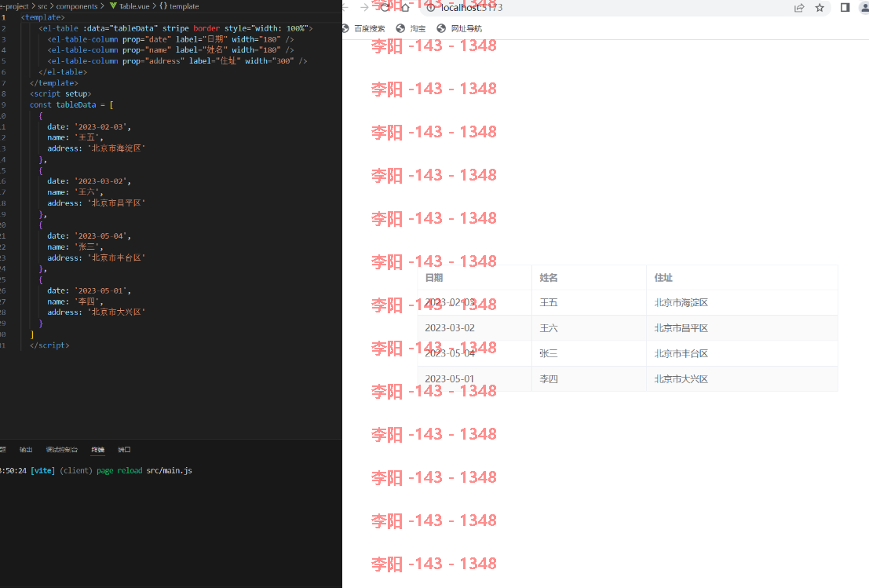869x588 pixels.
Task: Click address cell 北京市昌平区 in table
Action: coord(742,328)
